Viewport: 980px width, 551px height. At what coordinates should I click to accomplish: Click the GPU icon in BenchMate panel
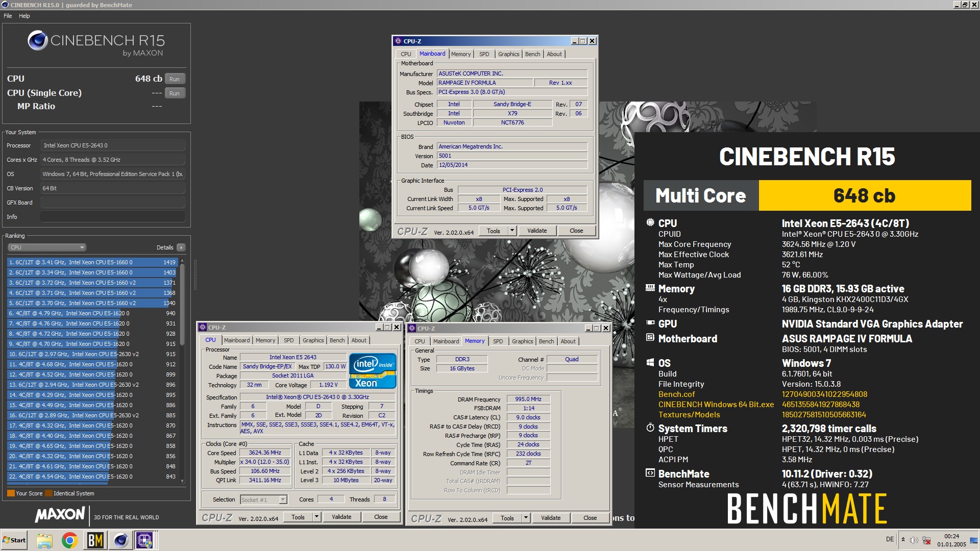[650, 323]
